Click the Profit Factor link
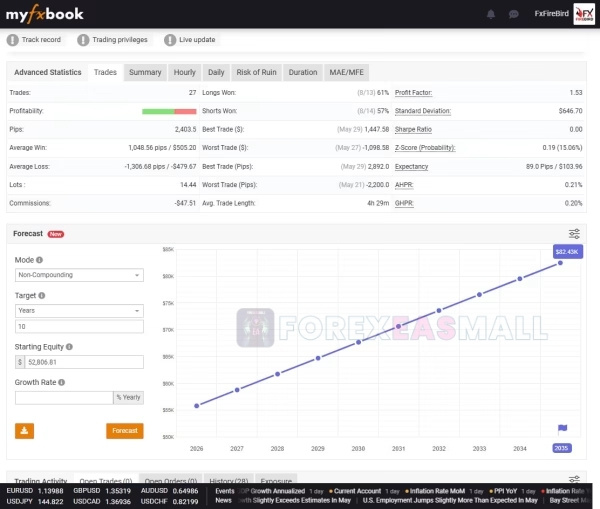Screen dimensions: 600x509 pos(419,92)
